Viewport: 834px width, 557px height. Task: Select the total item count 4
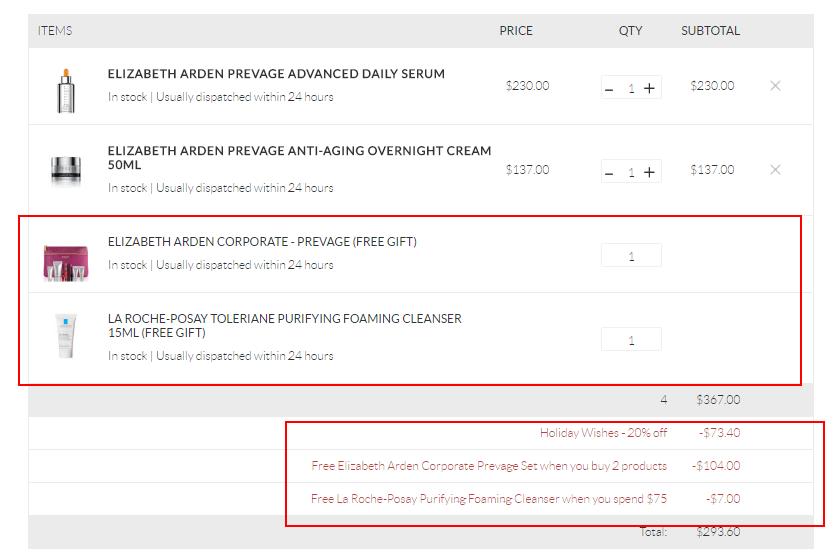click(x=664, y=400)
